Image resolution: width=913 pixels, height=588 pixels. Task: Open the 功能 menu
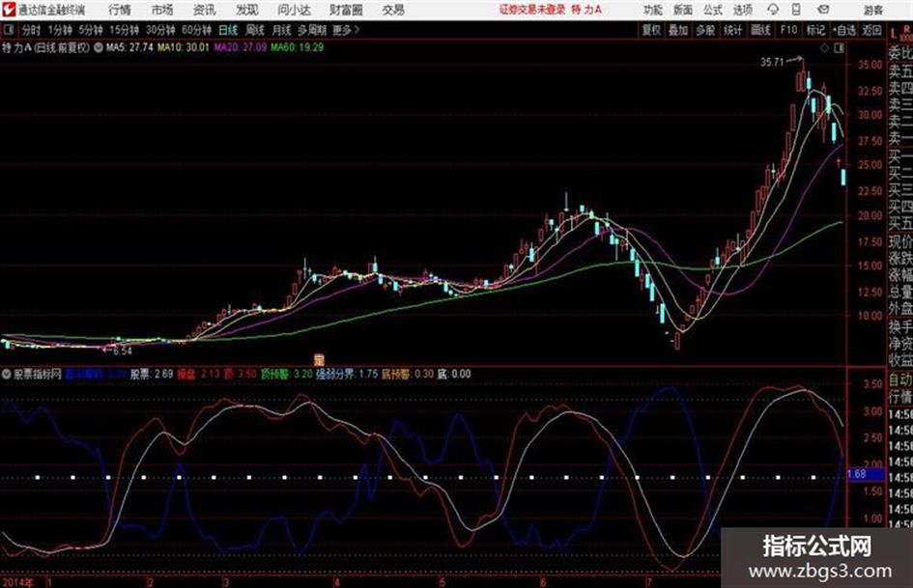coord(653,10)
